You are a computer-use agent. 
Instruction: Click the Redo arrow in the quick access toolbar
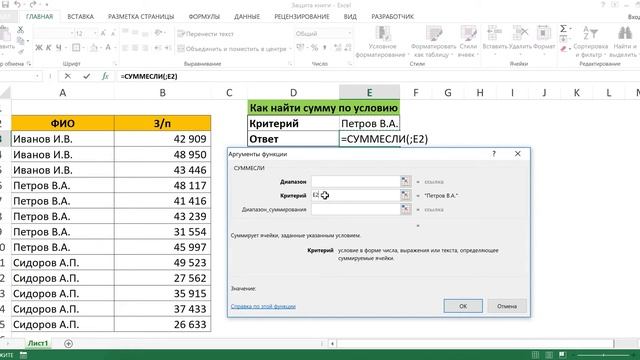tap(33, 5)
